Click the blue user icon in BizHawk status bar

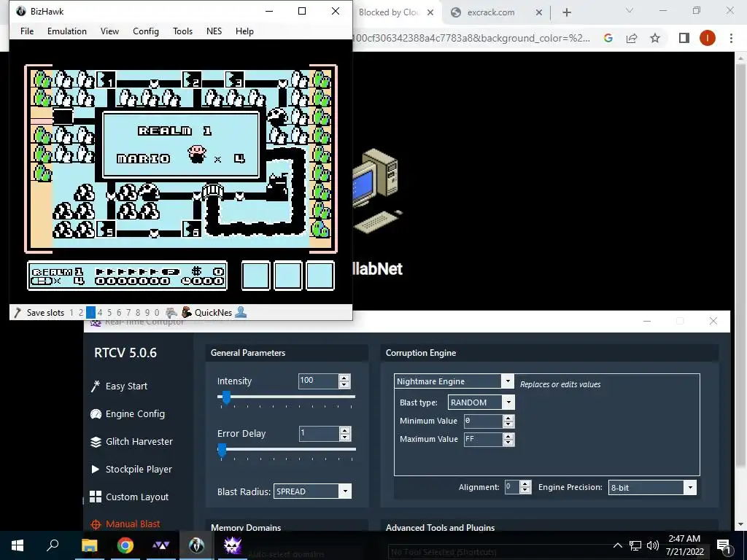[241, 312]
